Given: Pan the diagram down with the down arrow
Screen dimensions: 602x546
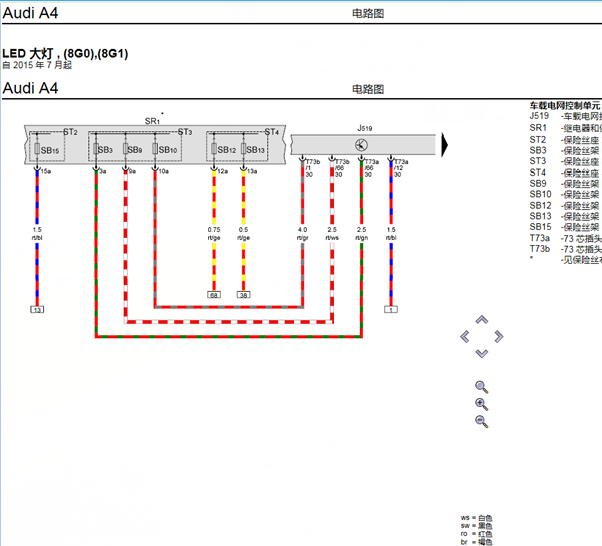Looking at the screenshot, I should (x=482, y=354).
